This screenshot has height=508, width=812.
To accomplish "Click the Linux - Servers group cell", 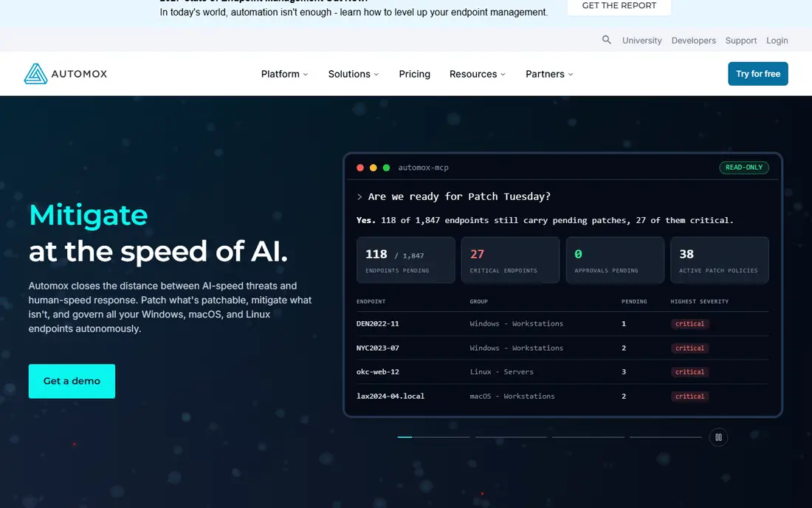I will point(501,372).
